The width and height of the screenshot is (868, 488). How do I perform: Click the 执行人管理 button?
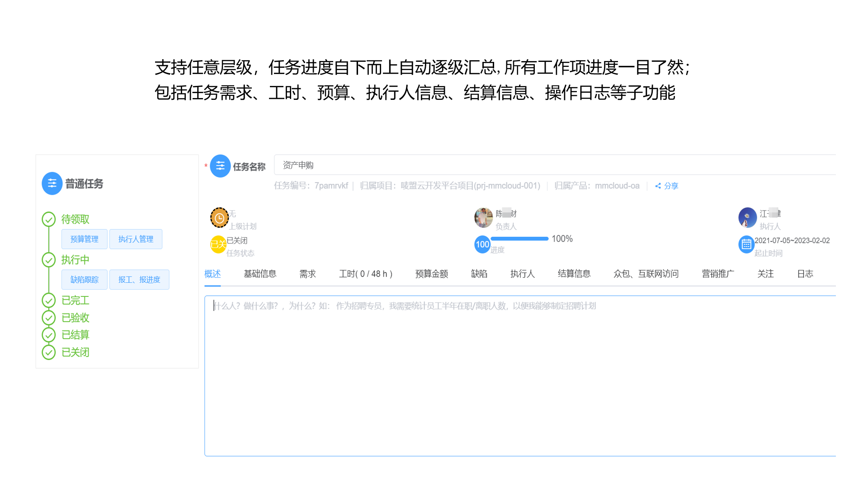(136, 239)
